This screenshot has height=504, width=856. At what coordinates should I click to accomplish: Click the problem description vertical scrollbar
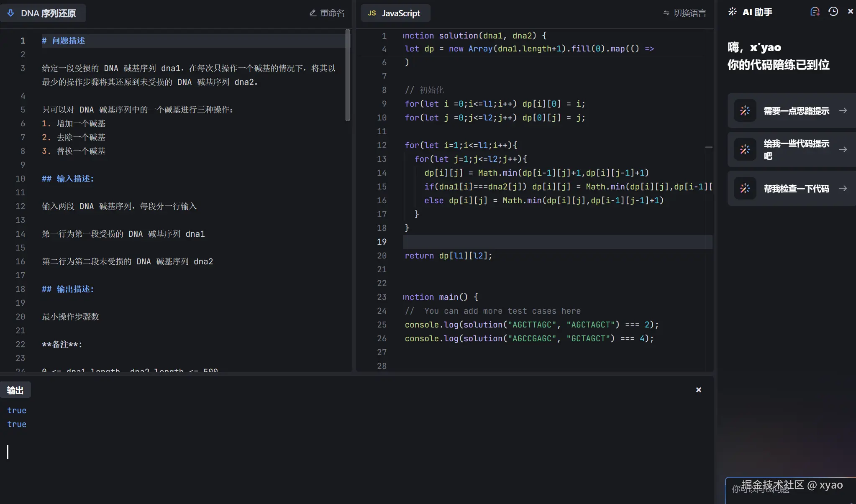pyautogui.click(x=348, y=75)
